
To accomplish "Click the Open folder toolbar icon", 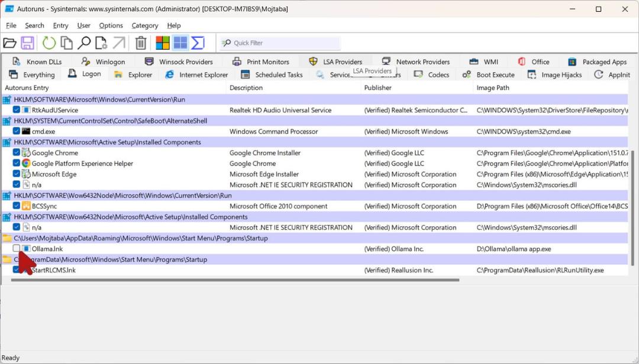I will click(9, 43).
